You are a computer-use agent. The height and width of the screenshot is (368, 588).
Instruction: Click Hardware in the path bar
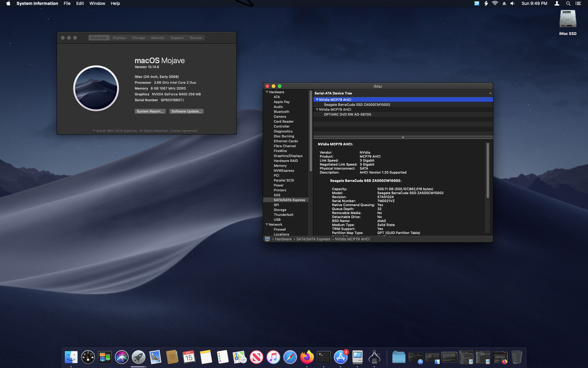(283, 239)
